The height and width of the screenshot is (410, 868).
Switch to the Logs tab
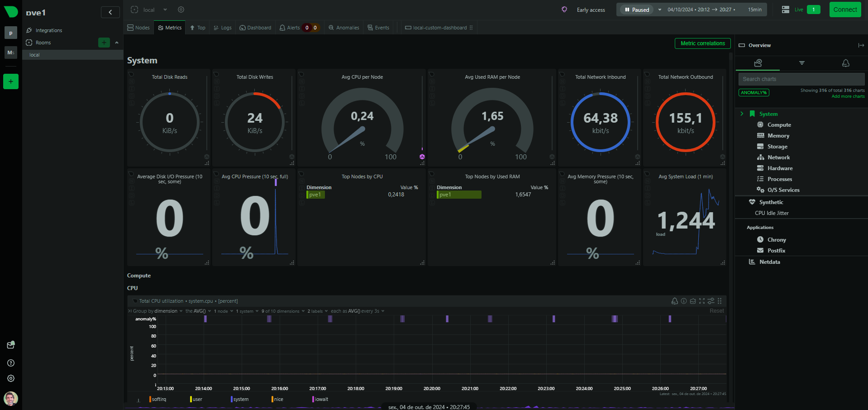223,28
